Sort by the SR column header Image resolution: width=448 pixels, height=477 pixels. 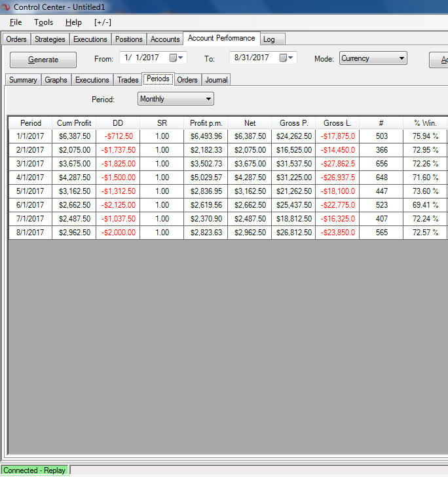pyautogui.click(x=162, y=123)
